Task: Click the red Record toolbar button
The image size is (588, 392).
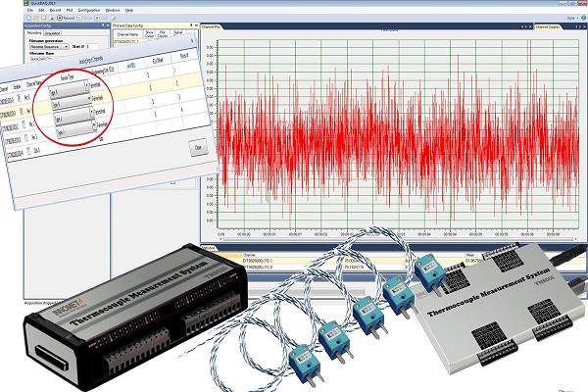Action: click(66, 18)
